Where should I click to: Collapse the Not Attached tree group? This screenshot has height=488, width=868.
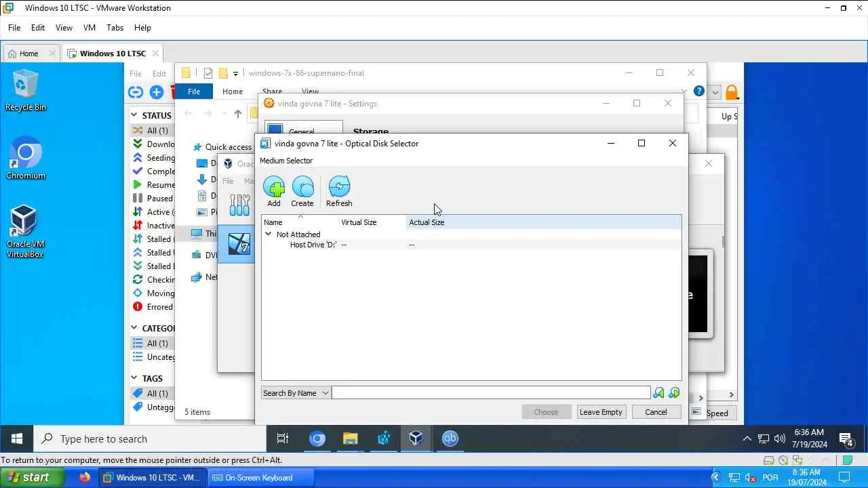(268, 234)
